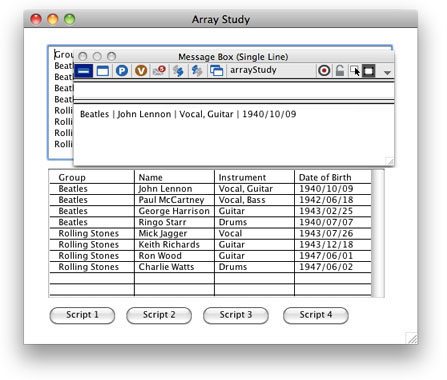Click the arrayStudy stack name in Message Box
Viewport: 447px width, 380px height.
(253, 70)
